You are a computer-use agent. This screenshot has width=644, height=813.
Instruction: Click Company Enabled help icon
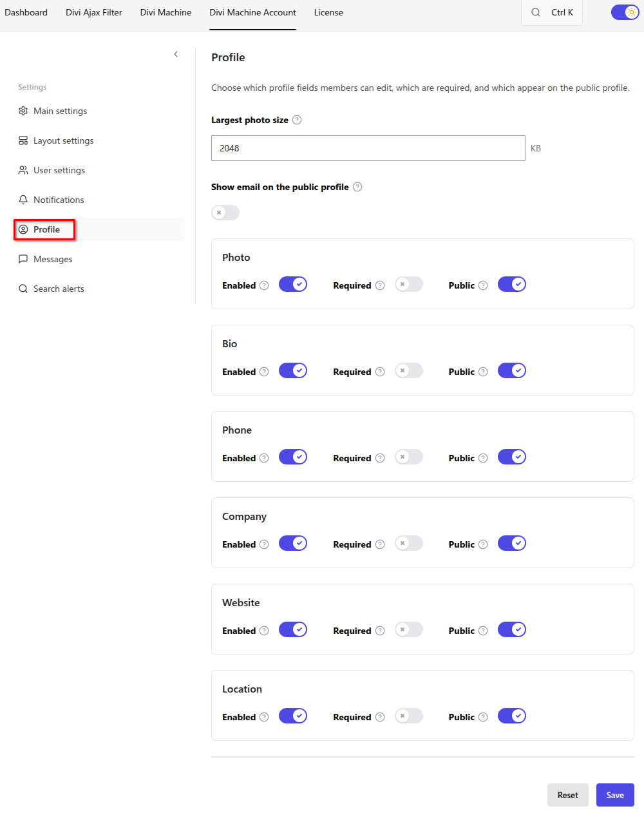264,544
